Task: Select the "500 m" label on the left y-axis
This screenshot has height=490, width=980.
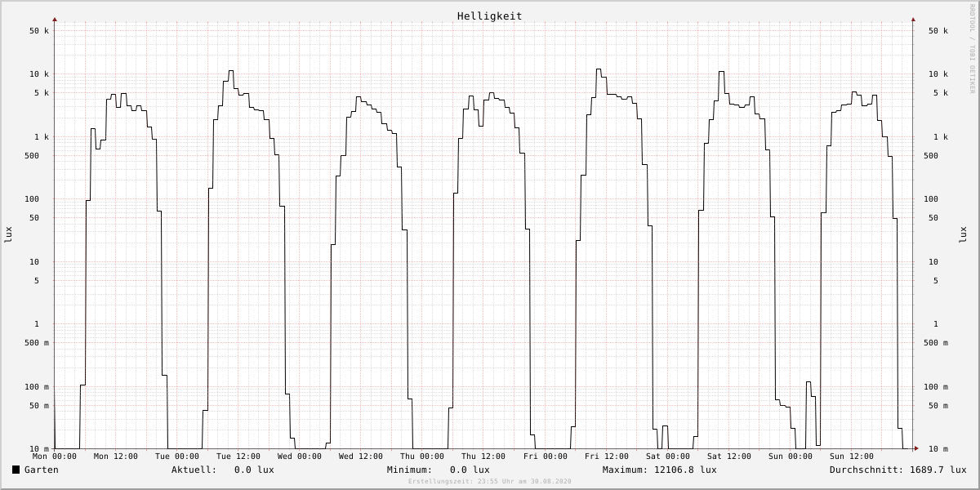Action: [37, 343]
